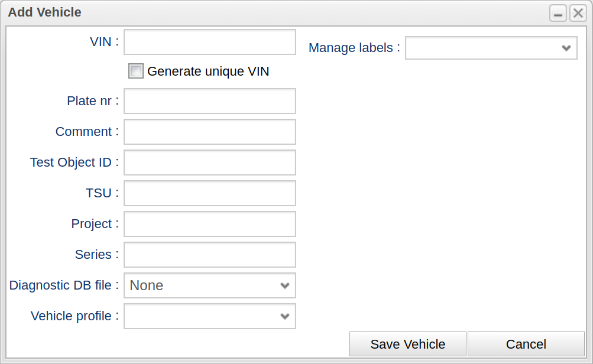Open the Manage labels dropdown
Viewport: 593px width, 364px height.
tap(491, 48)
